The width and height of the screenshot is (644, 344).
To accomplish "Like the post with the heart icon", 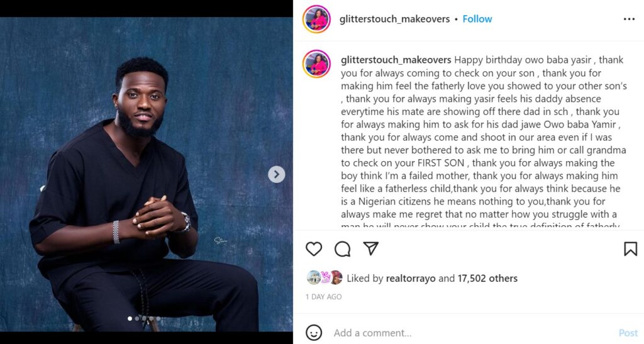I will tap(314, 249).
